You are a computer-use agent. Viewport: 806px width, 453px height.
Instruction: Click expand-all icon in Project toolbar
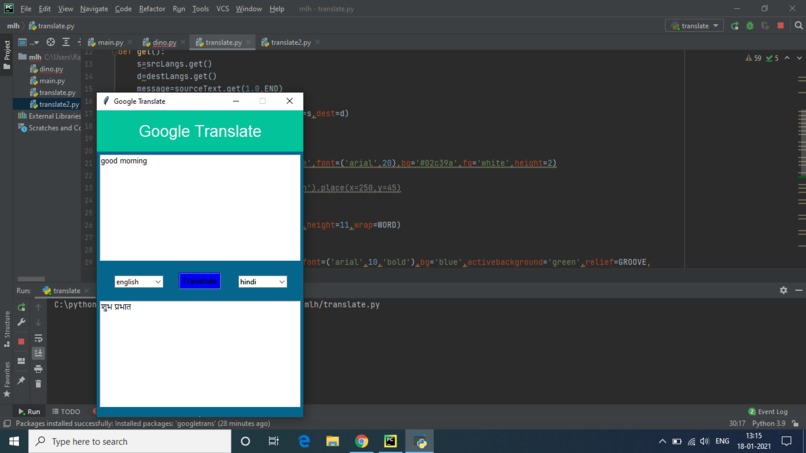click(66, 42)
